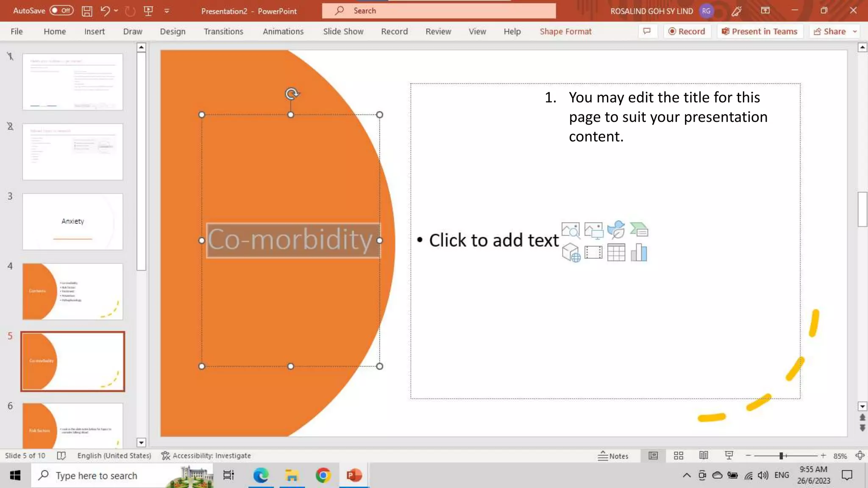Open Slide Sorter view in status bar

click(x=679, y=456)
